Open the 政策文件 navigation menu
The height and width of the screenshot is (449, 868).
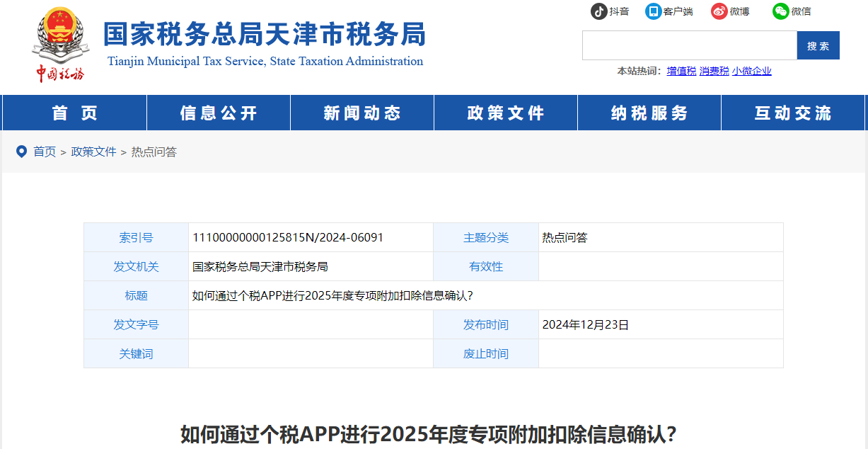[506, 113]
